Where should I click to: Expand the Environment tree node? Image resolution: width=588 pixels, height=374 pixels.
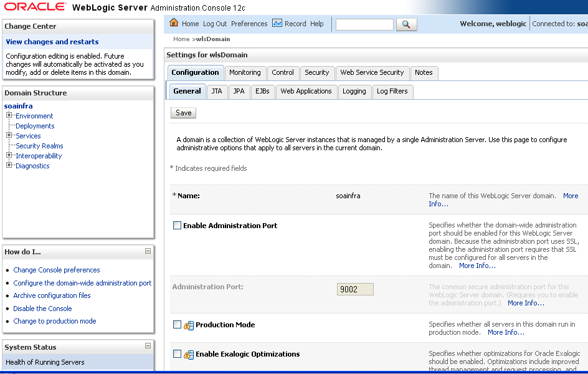pyautogui.click(x=9, y=115)
